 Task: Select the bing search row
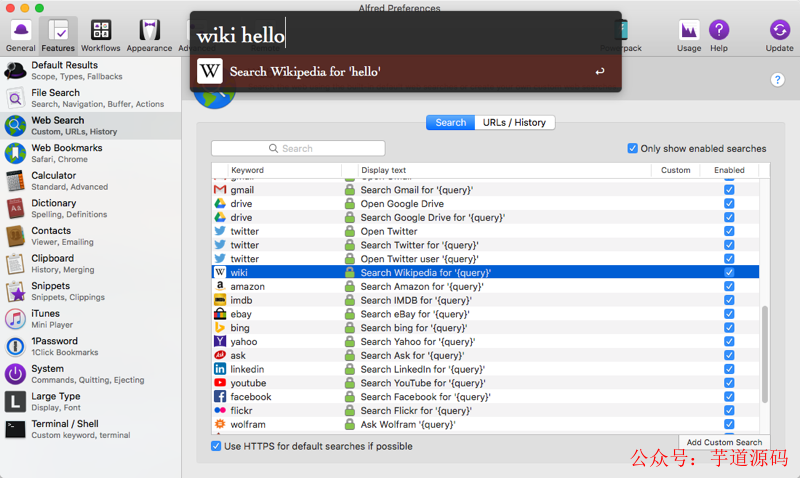click(x=485, y=328)
